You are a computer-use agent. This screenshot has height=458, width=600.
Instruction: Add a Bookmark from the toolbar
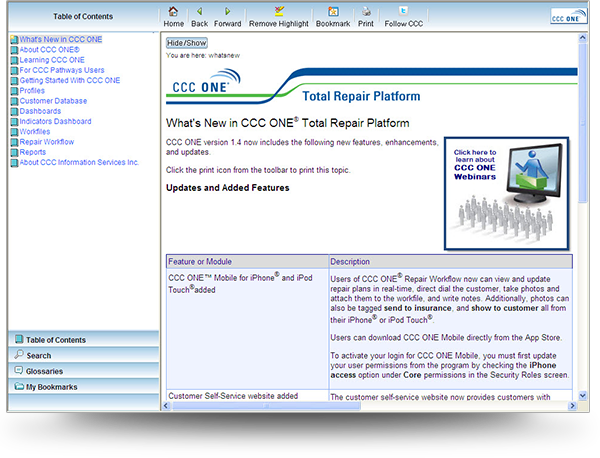(333, 11)
